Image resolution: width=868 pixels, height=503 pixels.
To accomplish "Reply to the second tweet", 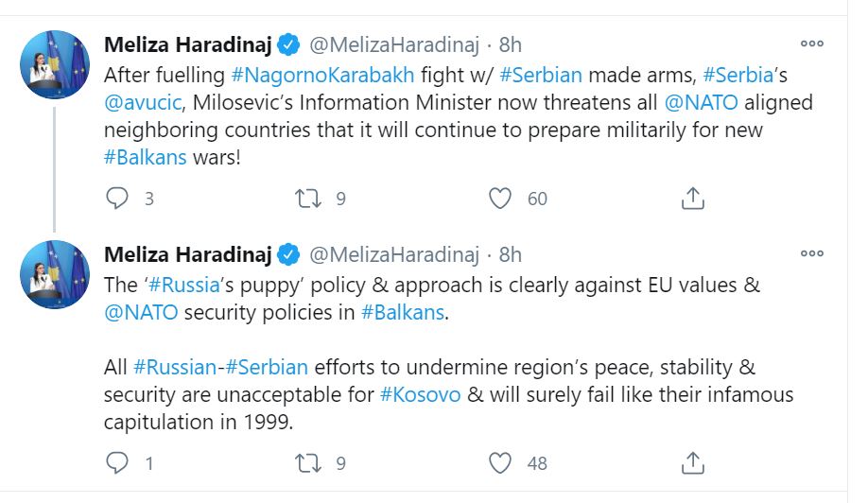I will click(x=117, y=462).
